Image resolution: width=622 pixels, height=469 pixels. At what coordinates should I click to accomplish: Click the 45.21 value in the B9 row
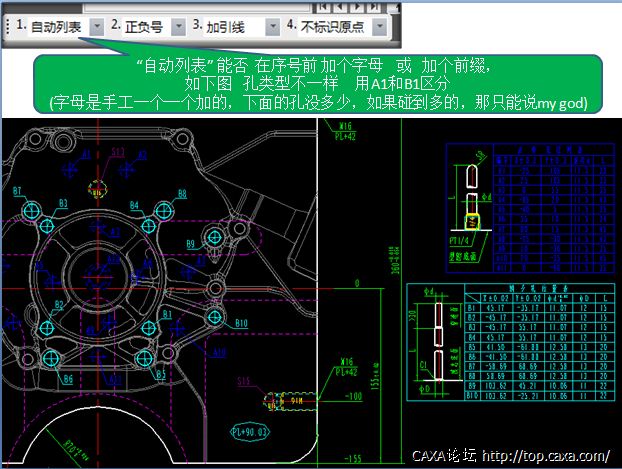528,386
